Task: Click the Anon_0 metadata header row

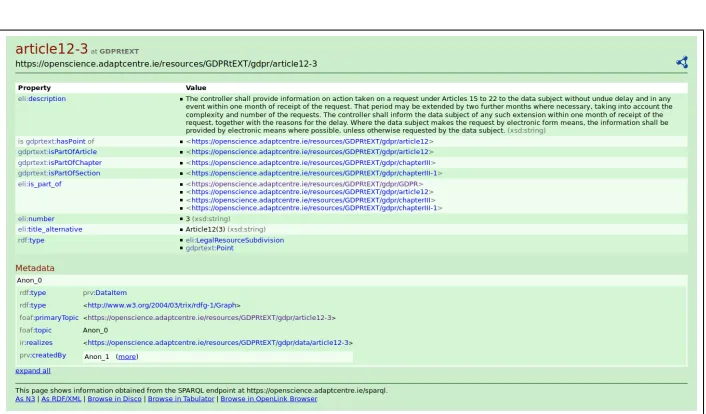Action: [351, 280]
